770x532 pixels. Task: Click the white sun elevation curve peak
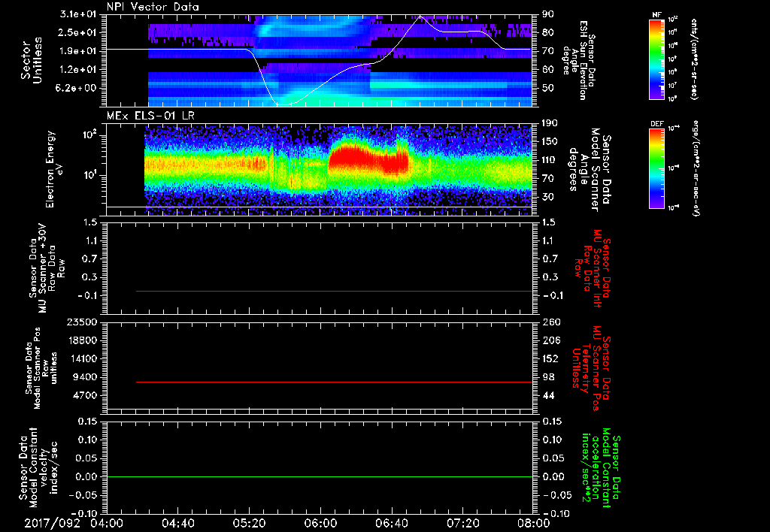tap(420, 17)
